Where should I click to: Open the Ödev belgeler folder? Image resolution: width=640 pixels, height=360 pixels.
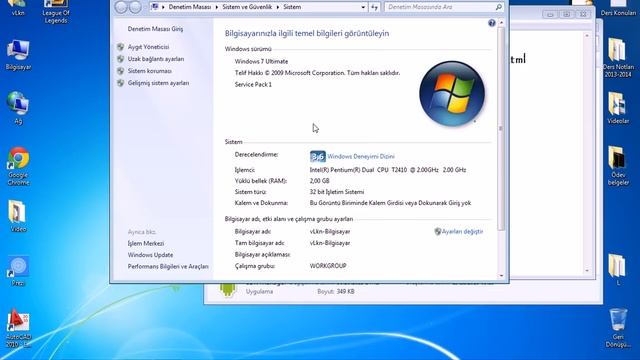tap(618, 166)
